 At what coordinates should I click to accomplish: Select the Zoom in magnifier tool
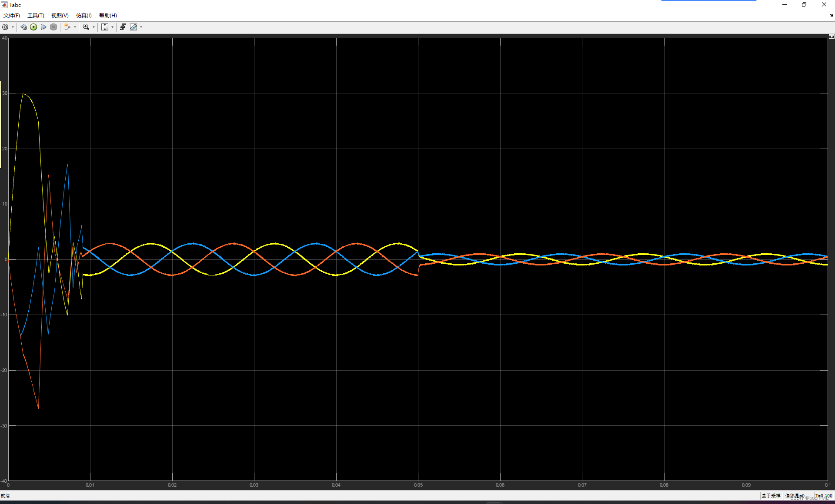(86, 27)
